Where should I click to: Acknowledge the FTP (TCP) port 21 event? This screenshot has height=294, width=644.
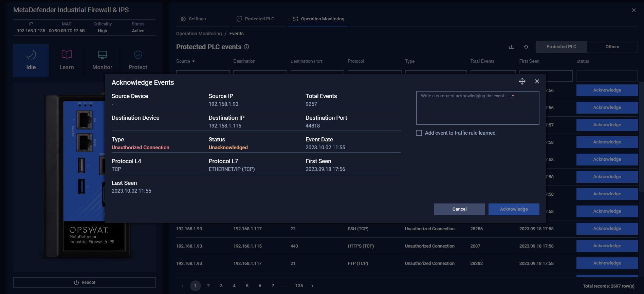[x=607, y=263]
